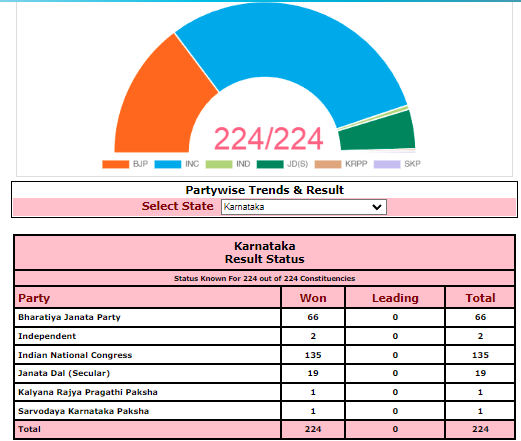Click the INC blue legend swatch
The height and width of the screenshot is (441, 521).
pyautogui.click(x=168, y=164)
